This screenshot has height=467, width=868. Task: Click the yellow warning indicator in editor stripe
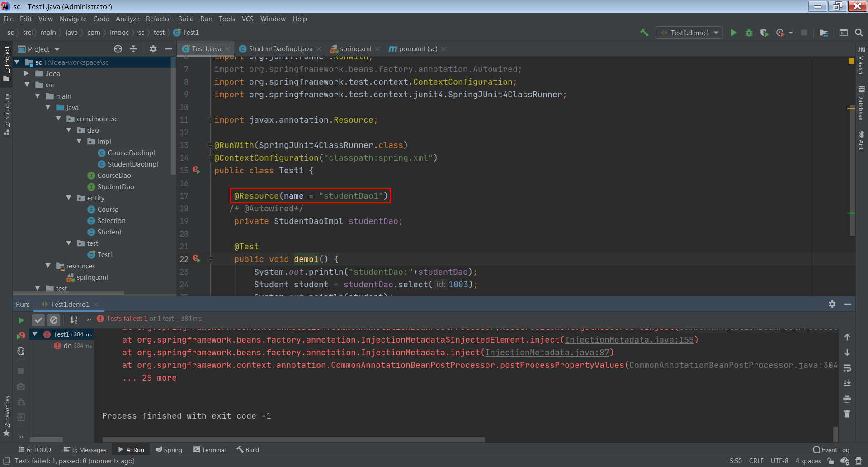[x=851, y=61]
